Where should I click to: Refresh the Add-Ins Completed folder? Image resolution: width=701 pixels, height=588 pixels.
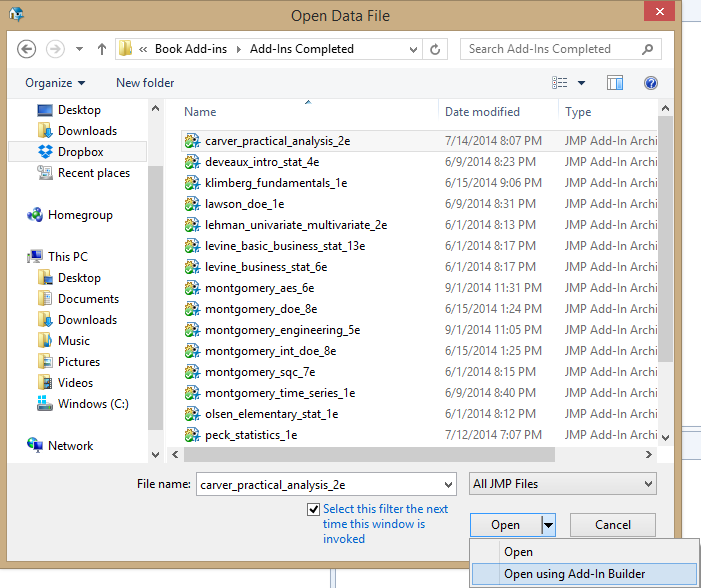[x=435, y=49]
